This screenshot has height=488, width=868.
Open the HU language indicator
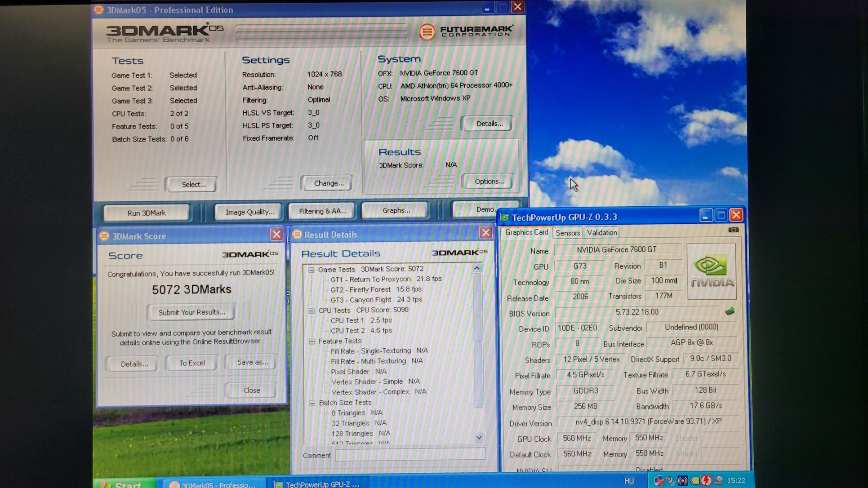(629, 481)
